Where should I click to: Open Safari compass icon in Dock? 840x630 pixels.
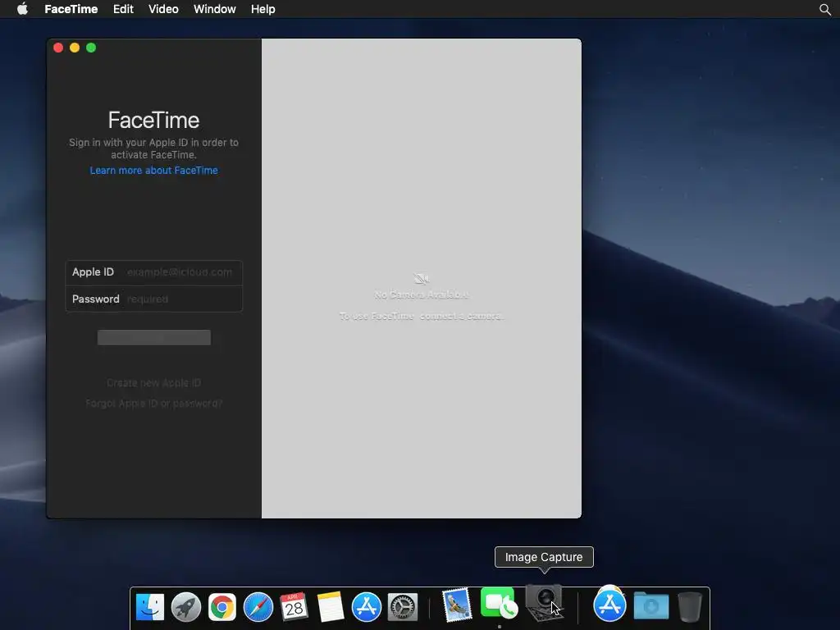pyautogui.click(x=258, y=607)
